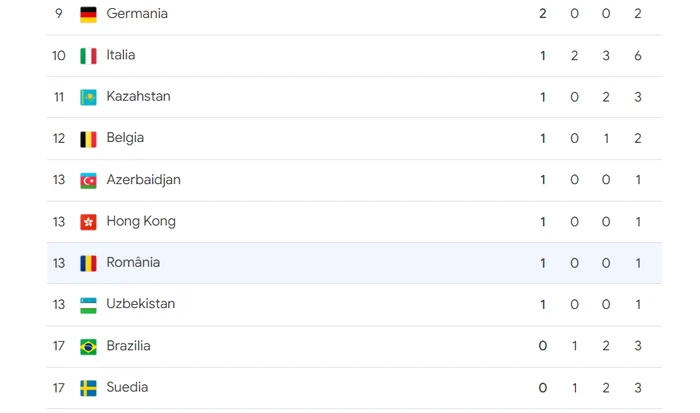Select the Belgia country name
Viewport: 700px width, 413px height.
(125, 138)
